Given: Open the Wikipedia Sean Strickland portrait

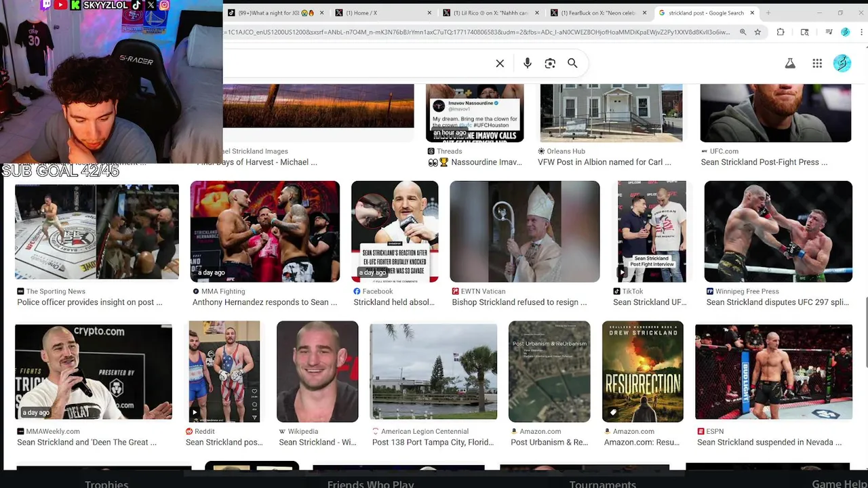Looking at the screenshot, I should tap(317, 371).
